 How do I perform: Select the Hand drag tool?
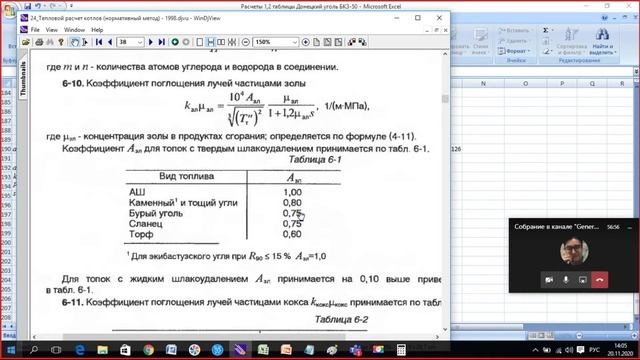click(75, 42)
